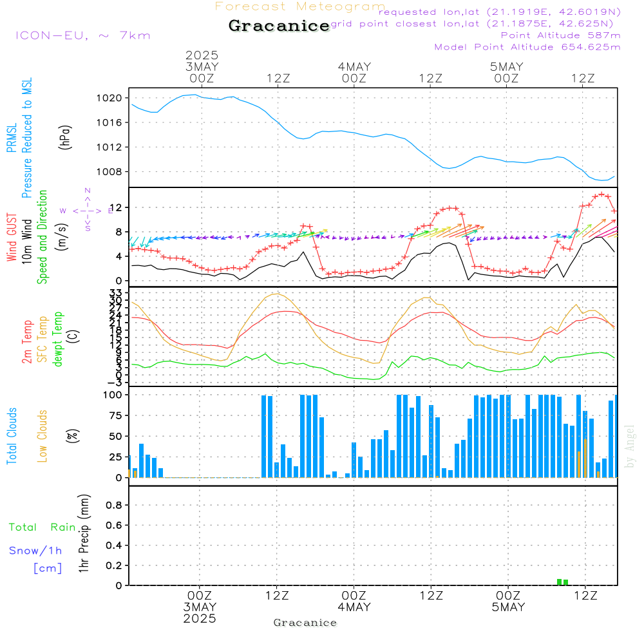The width and height of the screenshot is (644, 644).
Task: Select the 0.8 precipitation tick value
Action: tap(114, 506)
